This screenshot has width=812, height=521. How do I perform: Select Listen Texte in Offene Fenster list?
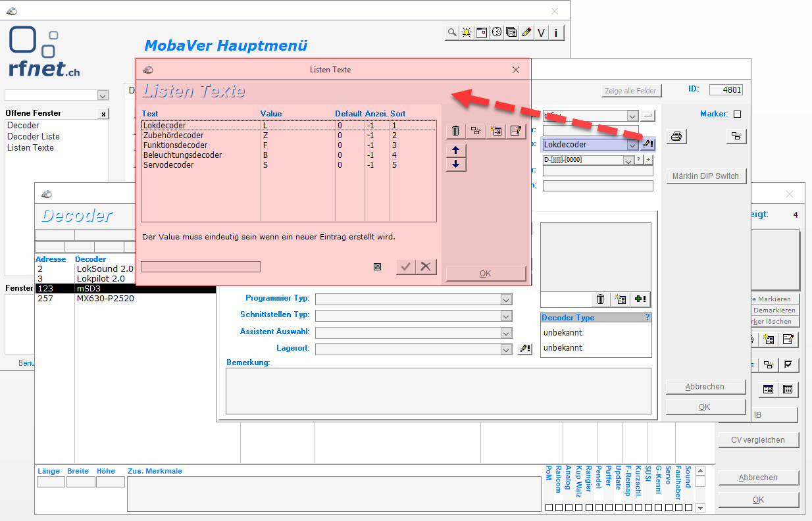click(x=30, y=147)
